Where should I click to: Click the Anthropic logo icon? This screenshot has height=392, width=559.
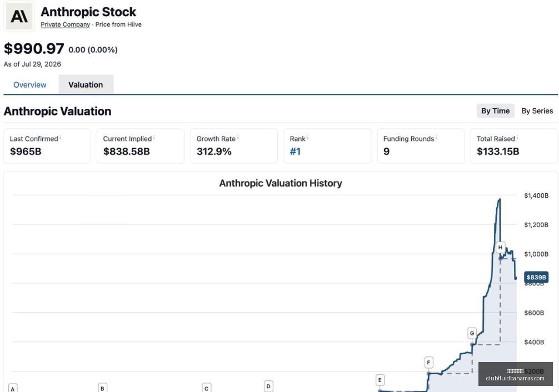[19, 17]
